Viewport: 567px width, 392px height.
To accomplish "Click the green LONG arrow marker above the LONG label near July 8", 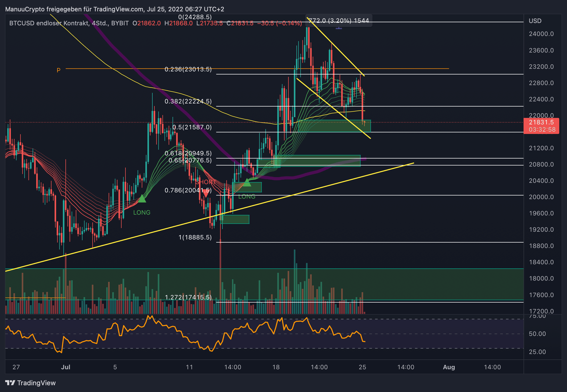I will 142,199.
